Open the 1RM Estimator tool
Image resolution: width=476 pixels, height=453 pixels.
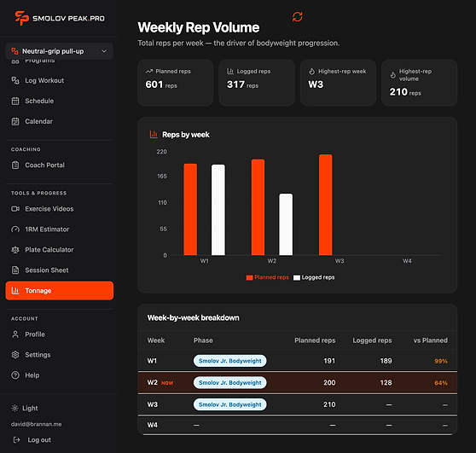pyautogui.click(x=47, y=229)
